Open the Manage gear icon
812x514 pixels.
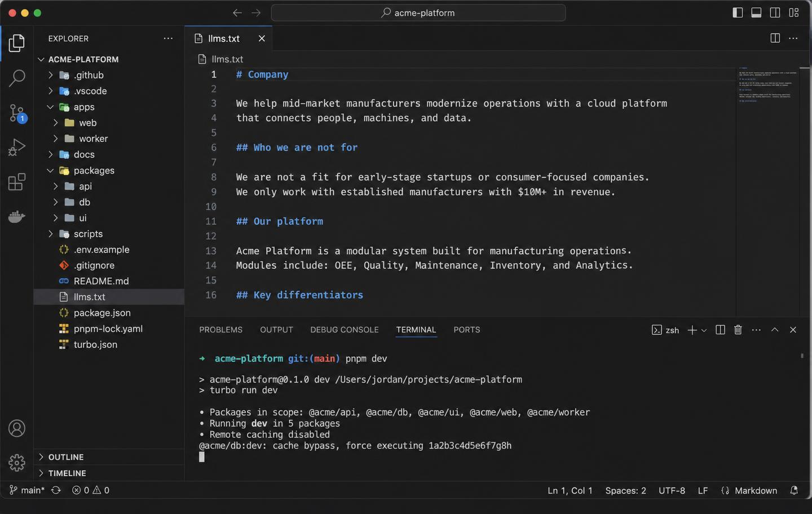17,463
